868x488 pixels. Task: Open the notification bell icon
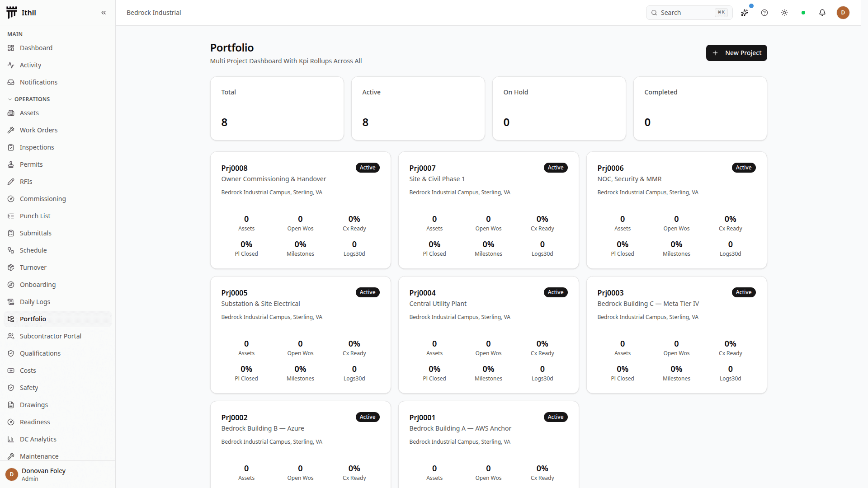(822, 13)
